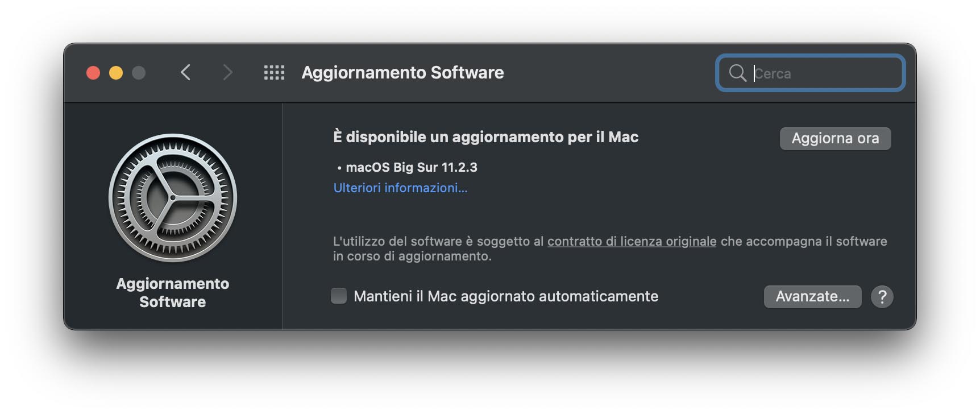Image resolution: width=980 pixels, height=414 pixels.
Task: Focus the 'Cerca' search field
Action: (x=824, y=73)
